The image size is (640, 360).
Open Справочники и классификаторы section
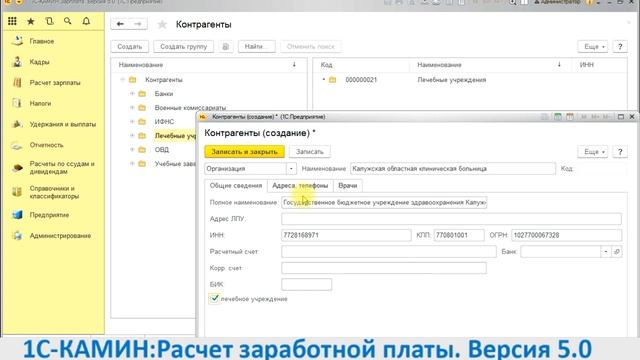54,192
